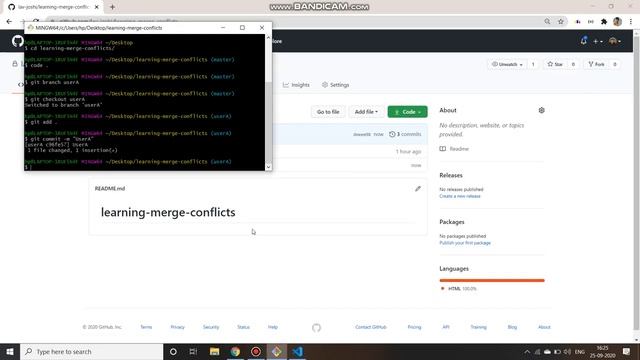Click the footer GitHub mark icon

pyautogui.click(x=316, y=328)
